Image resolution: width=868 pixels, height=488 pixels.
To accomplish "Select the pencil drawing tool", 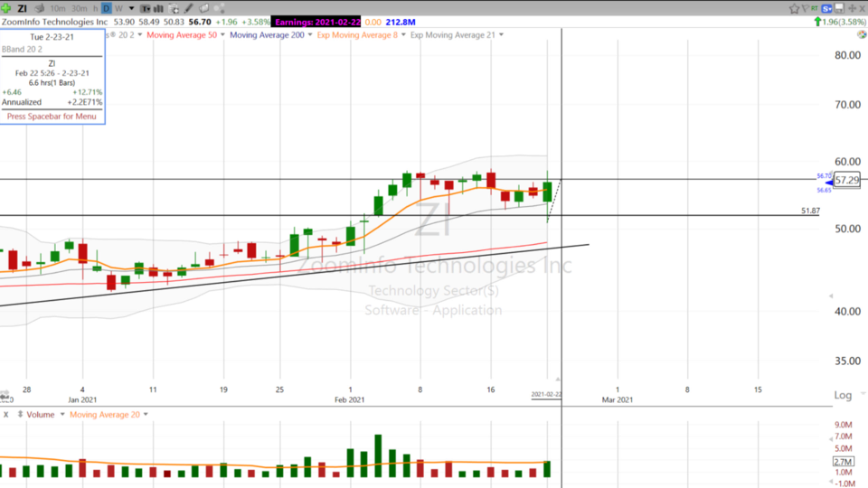I will [189, 8].
